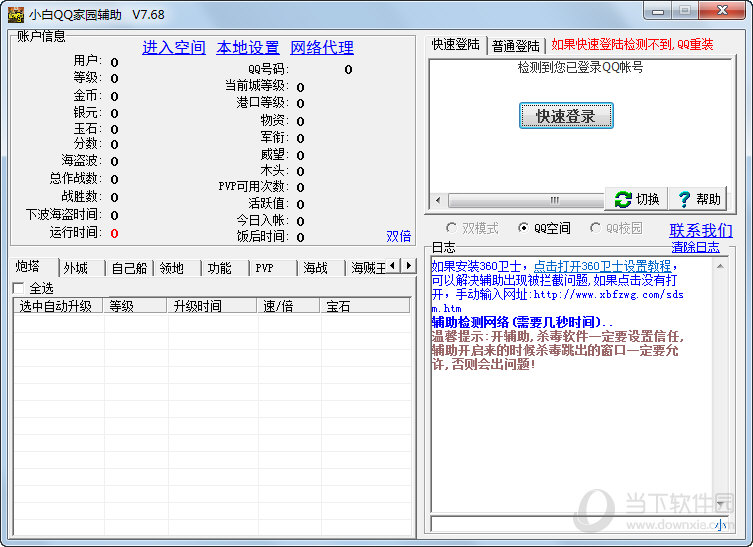Click the QQ号码 label
This screenshot has height=547, width=753.
pyautogui.click(x=268, y=69)
